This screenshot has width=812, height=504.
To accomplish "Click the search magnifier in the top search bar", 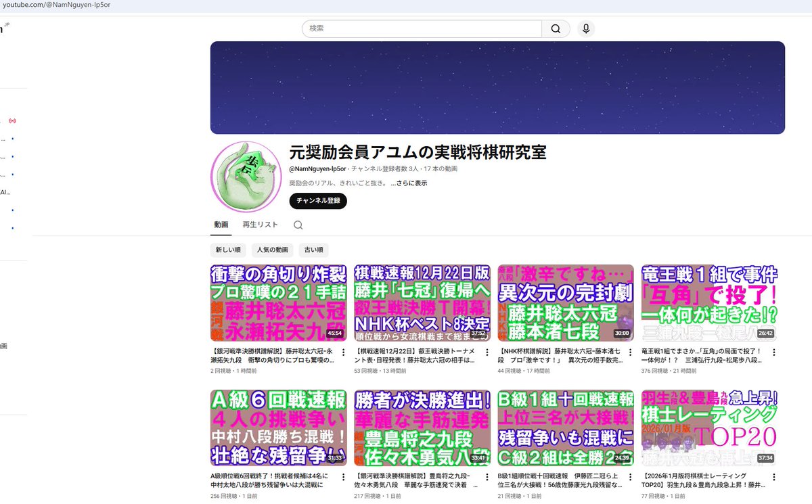I will (556, 28).
